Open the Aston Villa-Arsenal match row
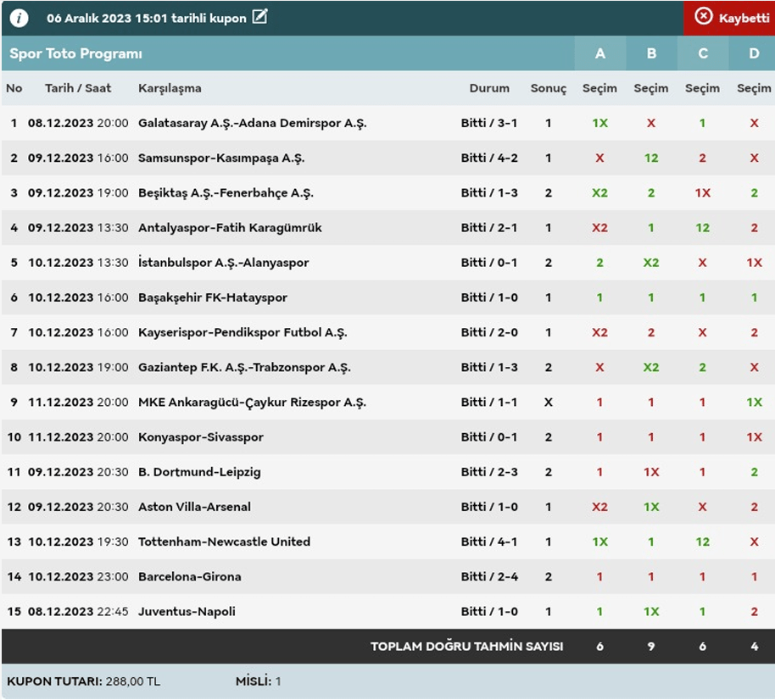The width and height of the screenshot is (775, 700). point(194,507)
